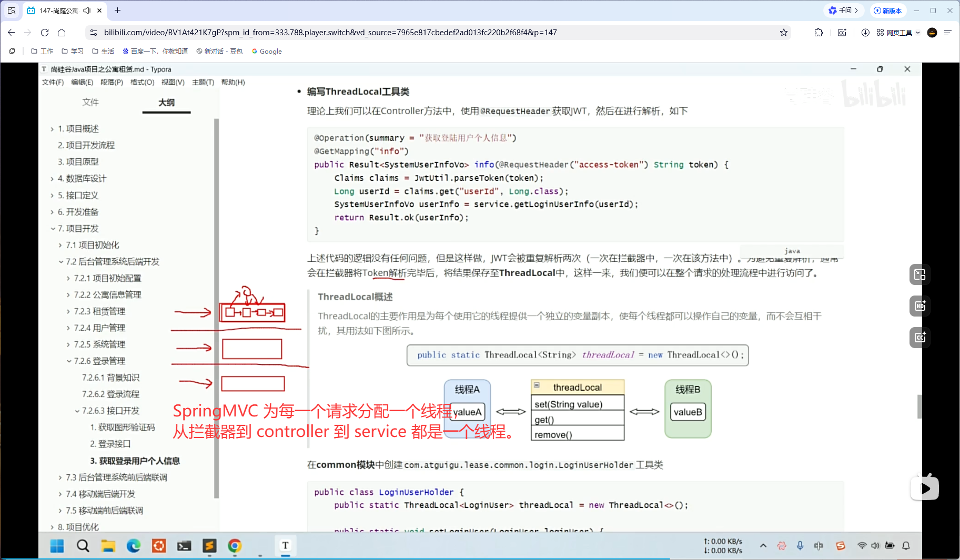Switch sidebar to the 文件 tab
The width and height of the screenshot is (960, 560).
point(90,103)
